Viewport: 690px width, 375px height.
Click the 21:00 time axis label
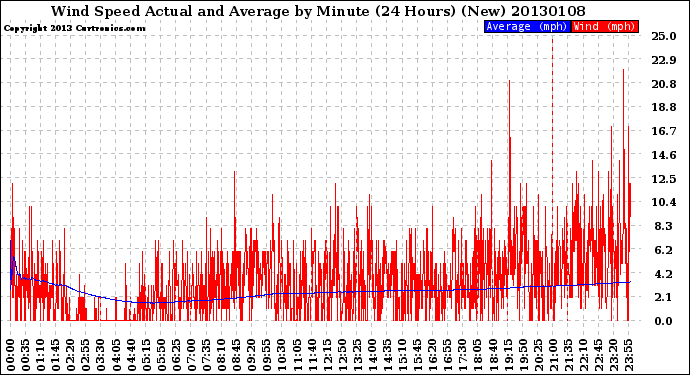click(x=553, y=355)
